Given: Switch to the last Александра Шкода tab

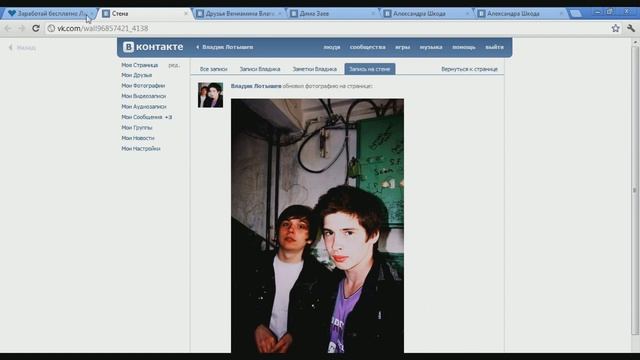Looking at the screenshot, I should point(520,13).
